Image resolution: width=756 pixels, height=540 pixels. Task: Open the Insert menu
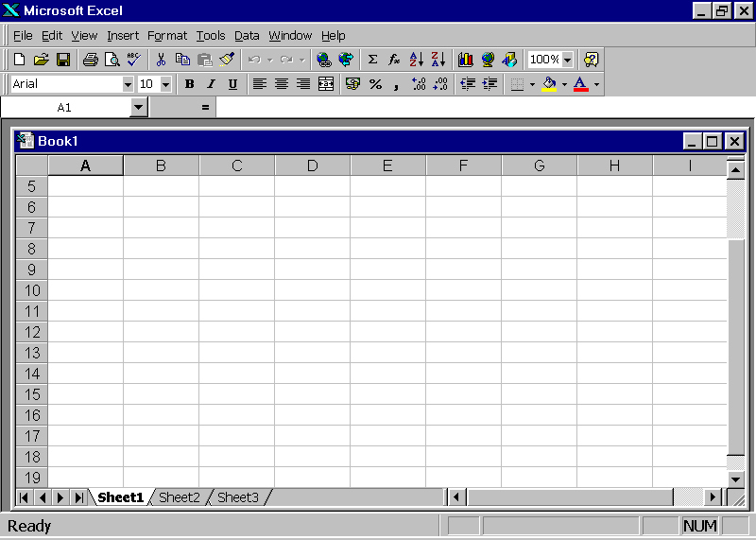123,36
